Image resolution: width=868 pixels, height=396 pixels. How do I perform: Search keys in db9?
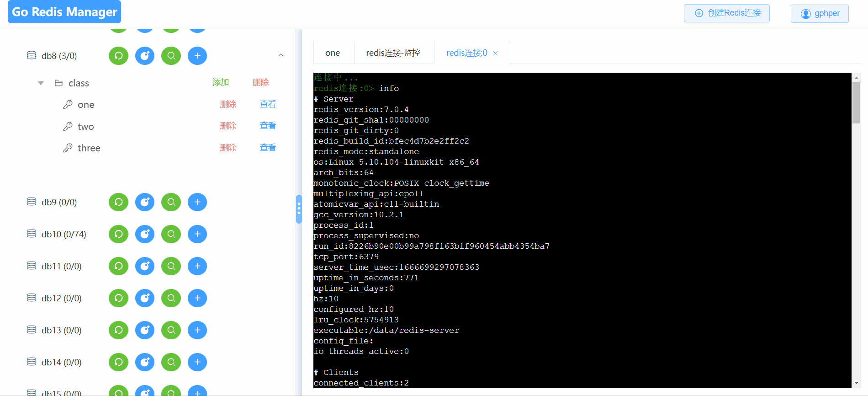171,202
